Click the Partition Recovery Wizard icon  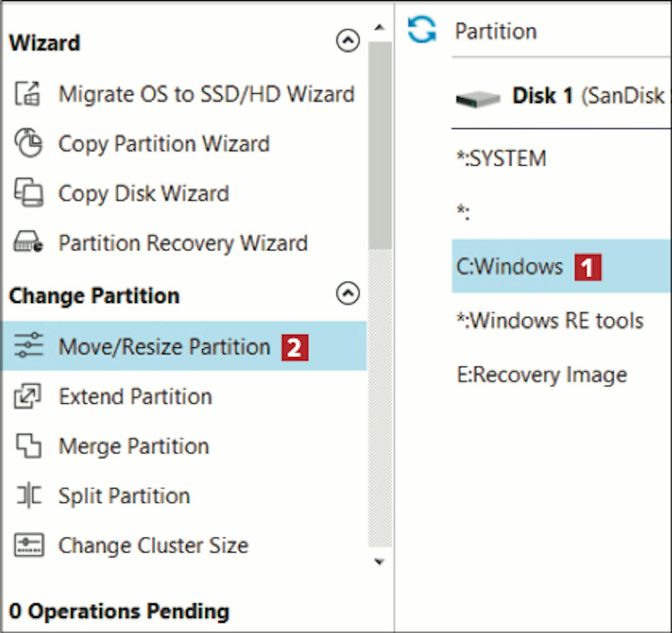pos(28,243)
